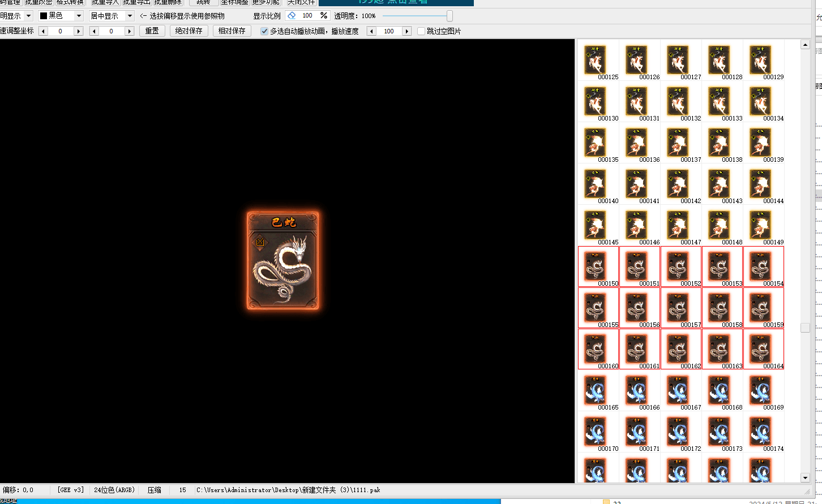Increase first coordinate with its right arrow
Screen dimensions: 822x504
[79, 31]
